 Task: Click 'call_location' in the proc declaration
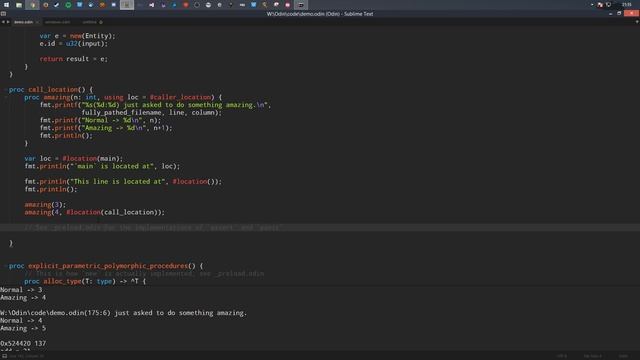[x=53, y=89]
